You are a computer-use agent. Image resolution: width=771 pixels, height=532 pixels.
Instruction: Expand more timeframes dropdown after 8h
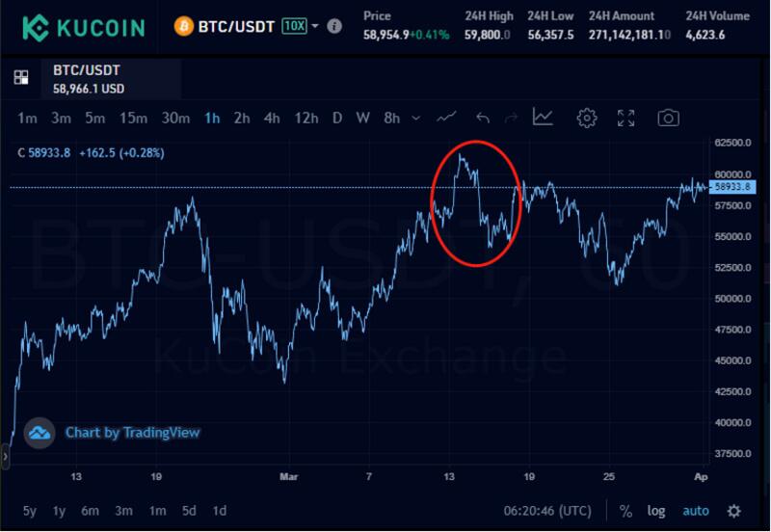point(416,119)
